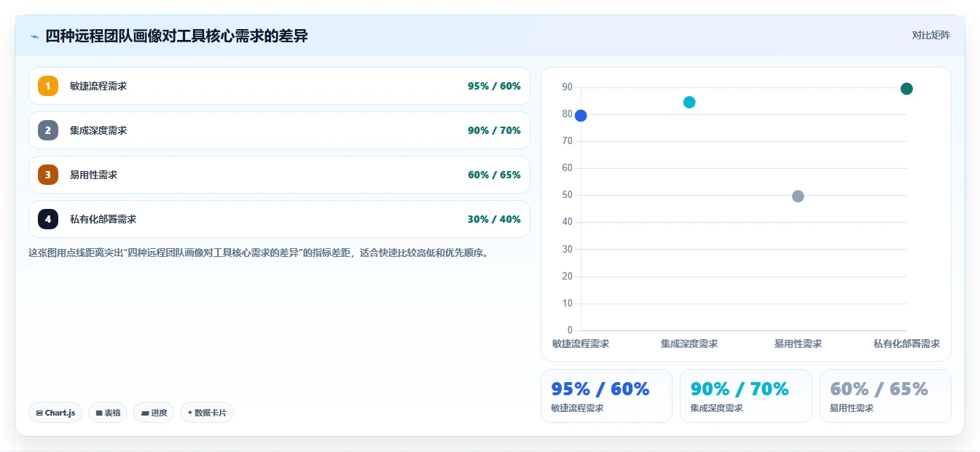Click the y-axis value 90
The width and height of the screenshot is (980, 452).
click(x=568, y=87)
